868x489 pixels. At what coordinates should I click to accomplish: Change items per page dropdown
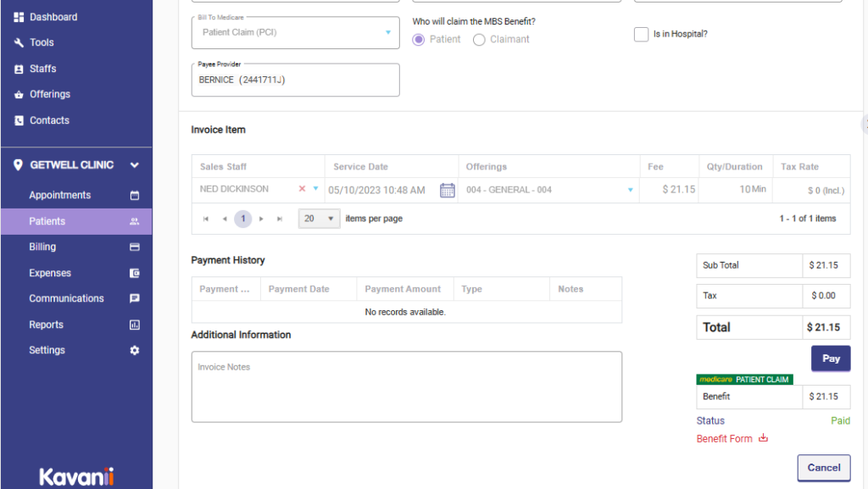[319, 219]
